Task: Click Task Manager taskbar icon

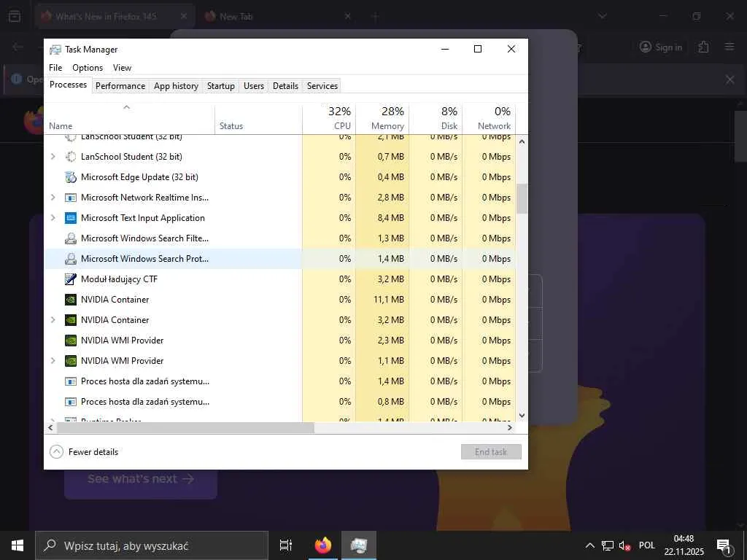Action: [359, 545]
